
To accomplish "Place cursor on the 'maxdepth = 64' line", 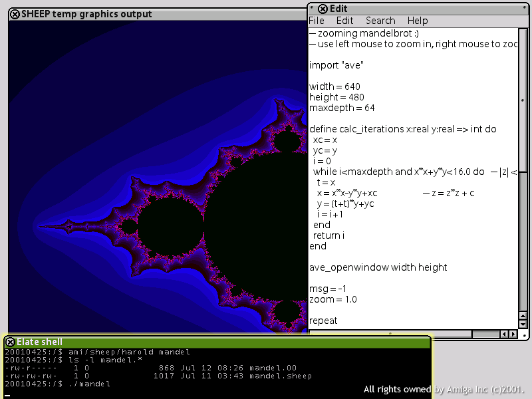I will (x=342, y=108).
